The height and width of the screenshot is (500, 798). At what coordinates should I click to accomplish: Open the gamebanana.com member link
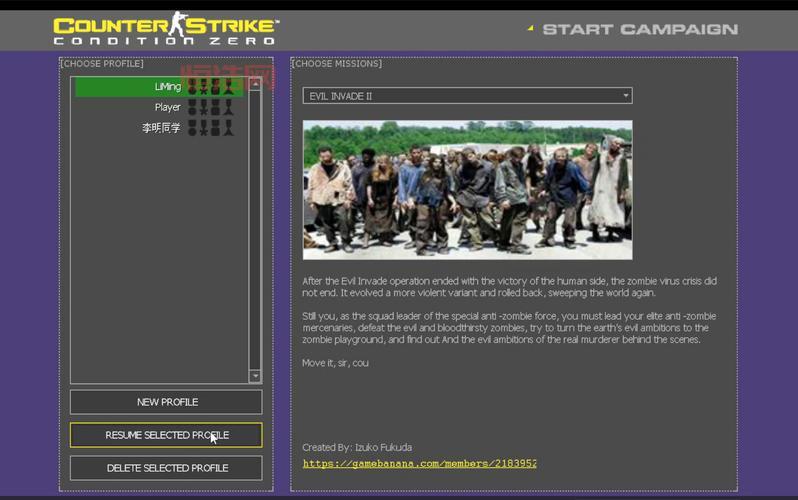coord(419,464)
